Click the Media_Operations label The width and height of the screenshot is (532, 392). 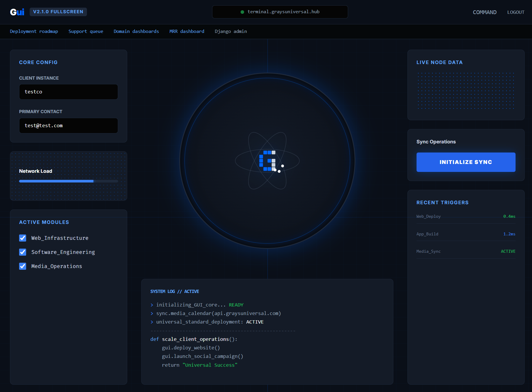tap(57, 266)
